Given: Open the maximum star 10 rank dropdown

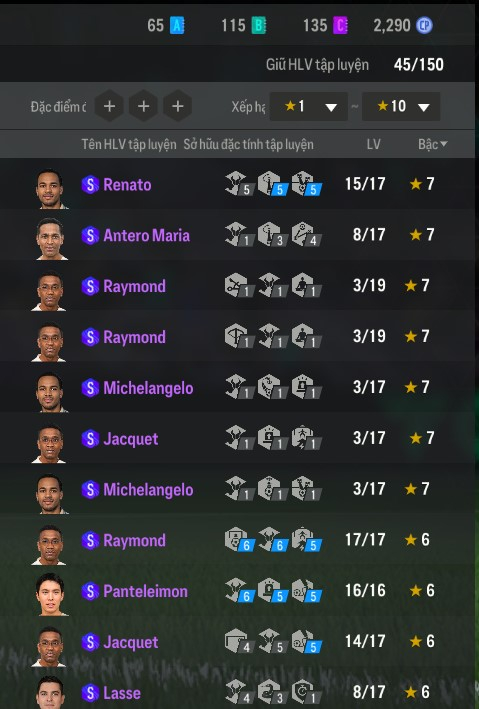Looking at the screenshot, I should pos(401,106).
